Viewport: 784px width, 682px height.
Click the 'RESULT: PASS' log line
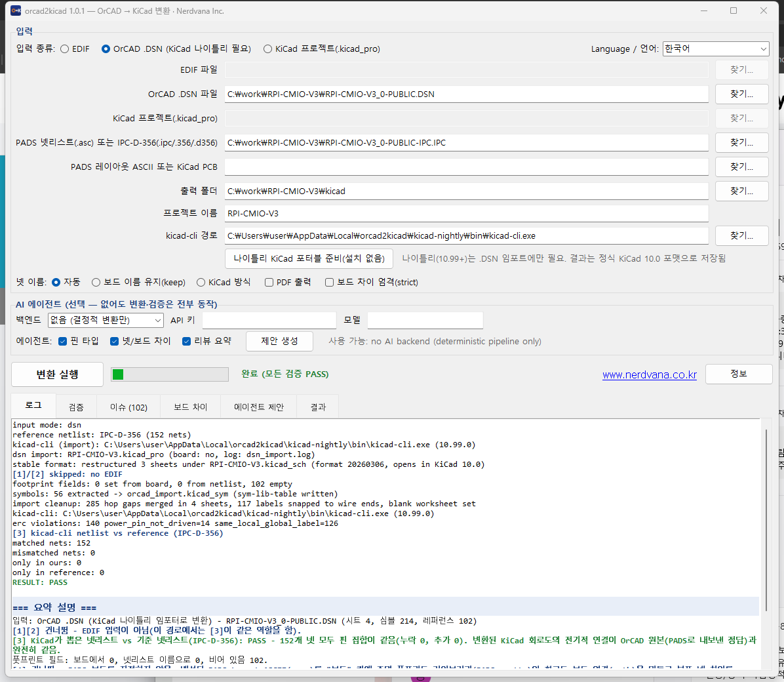[40, 582]
